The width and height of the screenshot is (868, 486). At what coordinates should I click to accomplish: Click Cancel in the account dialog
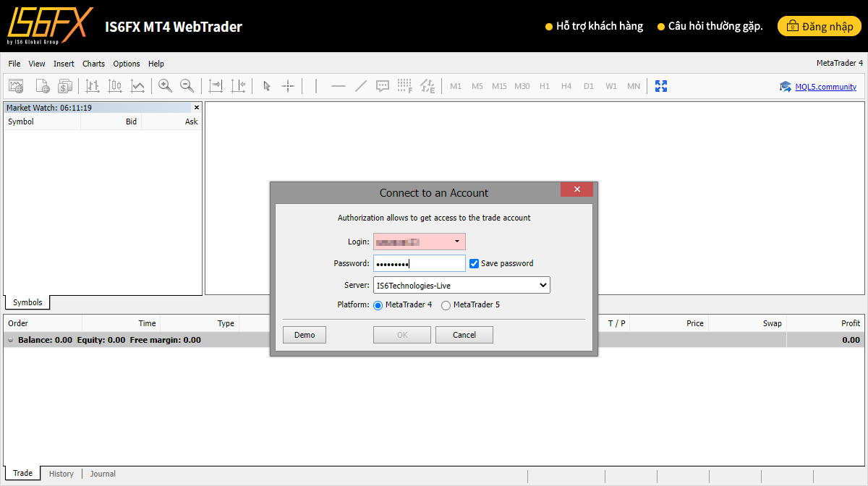tap(464, 335)
